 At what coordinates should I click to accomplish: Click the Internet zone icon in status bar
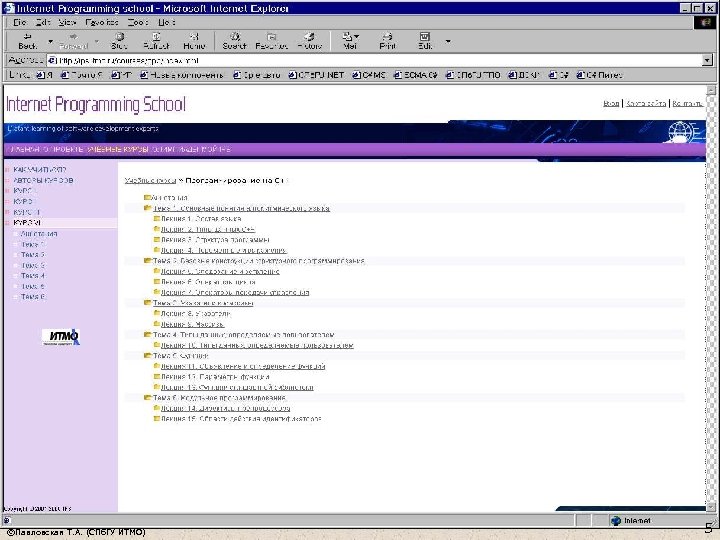[615, 520]
